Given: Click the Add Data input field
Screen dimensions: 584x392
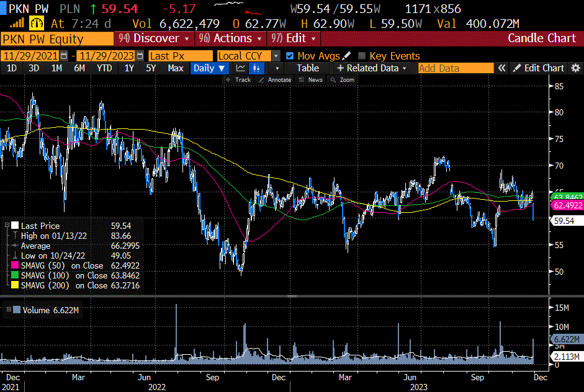Looking at the screenshot, I should point(456,68).
